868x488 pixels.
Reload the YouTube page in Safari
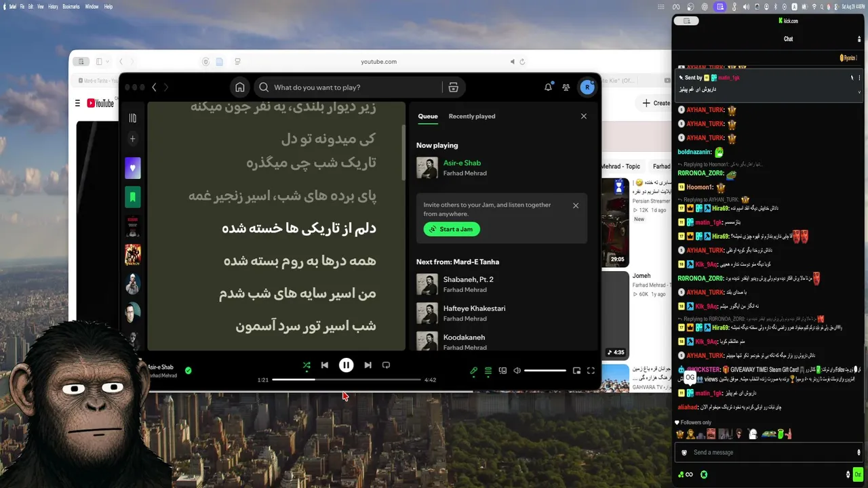pyautogui.click(x=522, y=62)
